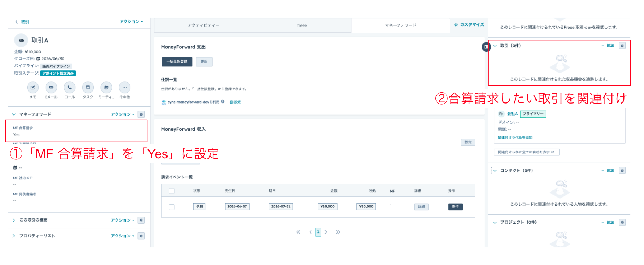Click 追加 in 取引 (0件) card
644x265 pixels.
point(608,46)
